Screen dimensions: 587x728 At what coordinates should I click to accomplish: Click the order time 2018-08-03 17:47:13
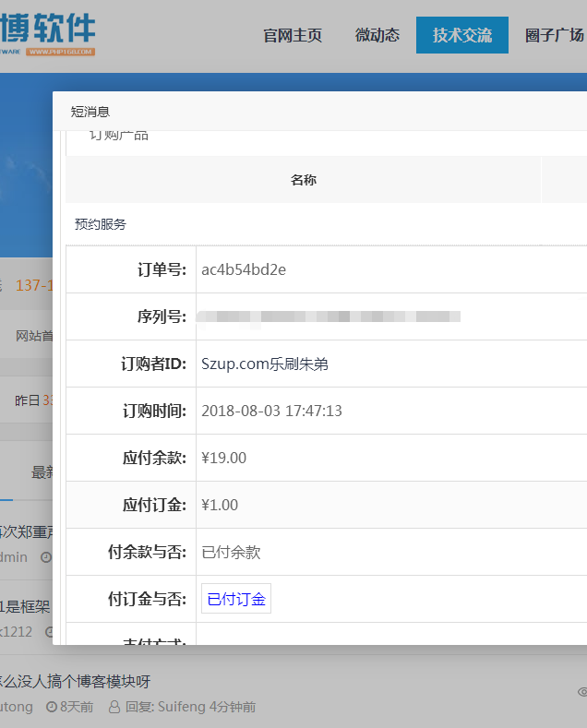[x=271, y=411]
